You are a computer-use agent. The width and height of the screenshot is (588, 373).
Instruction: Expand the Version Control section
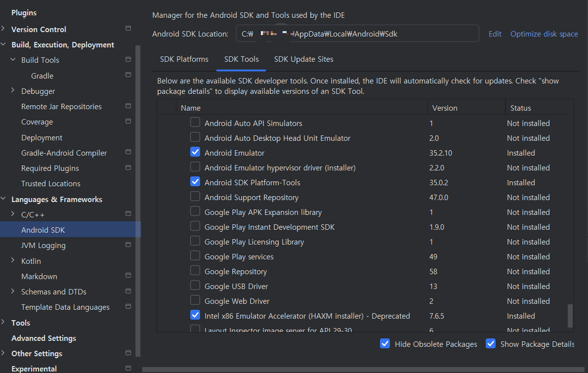coord(3,29)
